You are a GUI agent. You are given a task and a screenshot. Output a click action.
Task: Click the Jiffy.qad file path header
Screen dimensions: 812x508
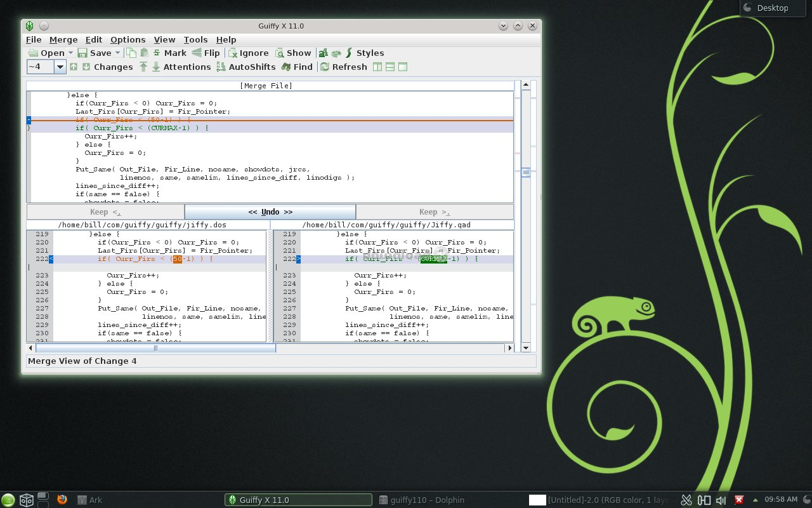[x=386, y=225]
